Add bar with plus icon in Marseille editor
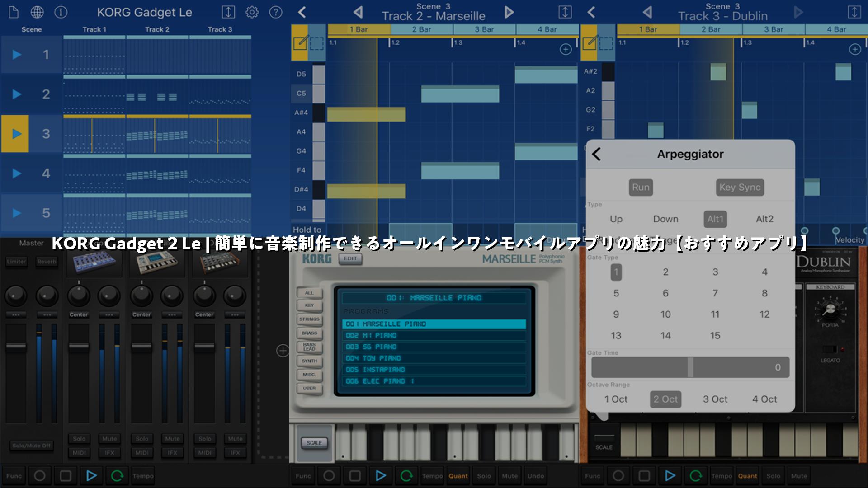The image size is (868, 488). (566, 49)
